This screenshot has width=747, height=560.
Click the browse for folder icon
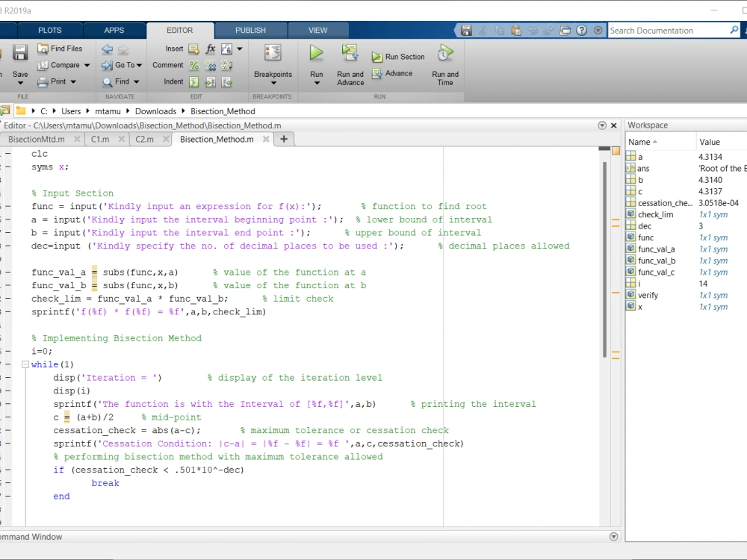pos(4,111)
